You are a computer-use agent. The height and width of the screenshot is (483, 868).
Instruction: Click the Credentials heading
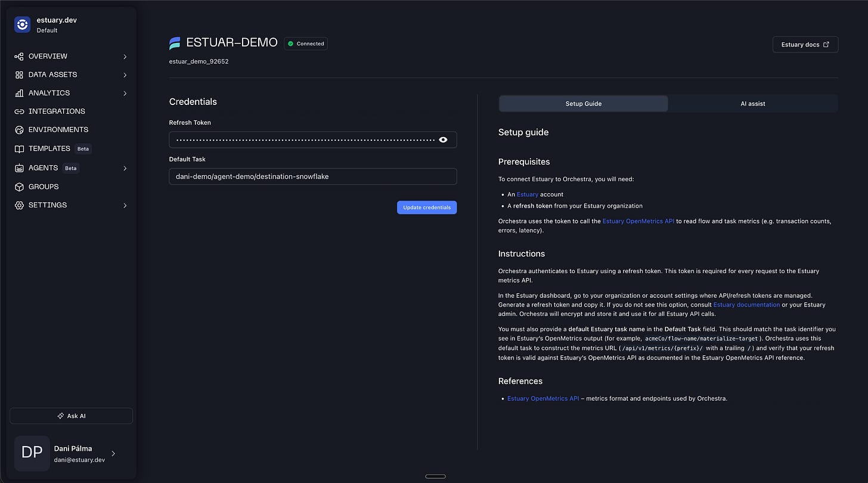click(193, 102)
